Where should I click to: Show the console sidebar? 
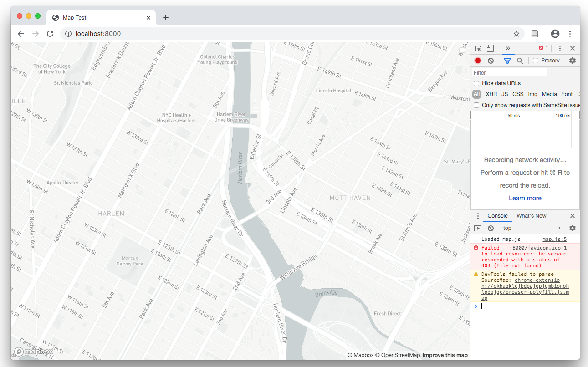pos(478,228)
